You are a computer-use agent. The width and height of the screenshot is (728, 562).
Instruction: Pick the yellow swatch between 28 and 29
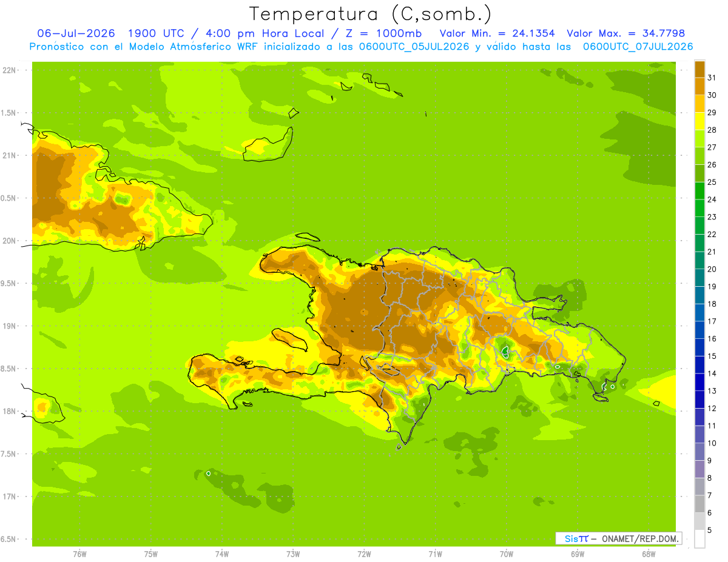(x=699, y=121)
